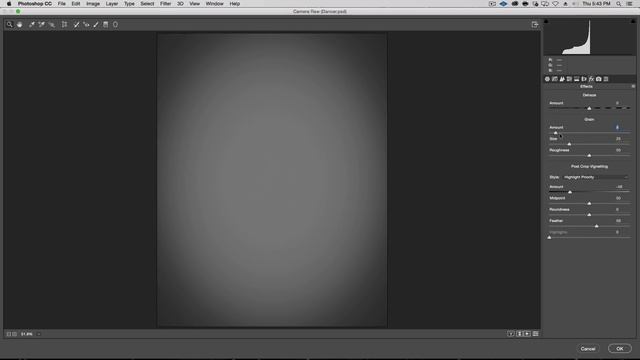The image size is (640, 360).
Task: Open the Effects fx panel tab
Action: click(x=591, y=79)
